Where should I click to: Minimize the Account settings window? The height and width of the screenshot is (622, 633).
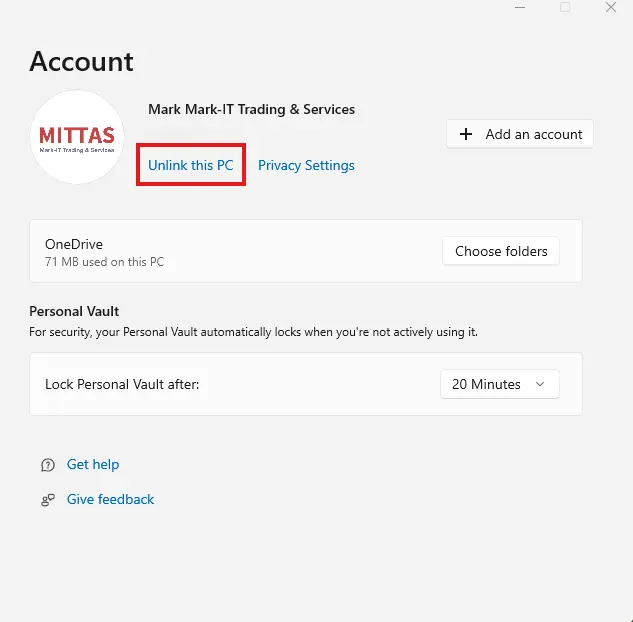coord(520,7)
